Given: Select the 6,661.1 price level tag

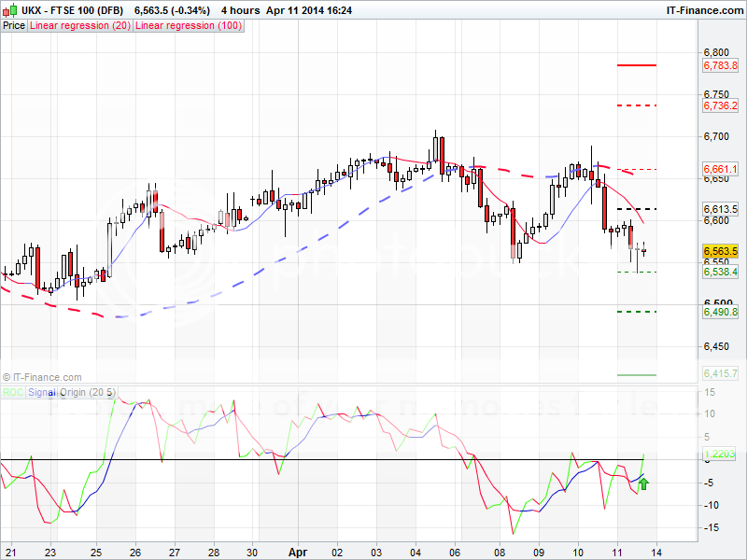Looking at the screenshot, I should [720, 169].
